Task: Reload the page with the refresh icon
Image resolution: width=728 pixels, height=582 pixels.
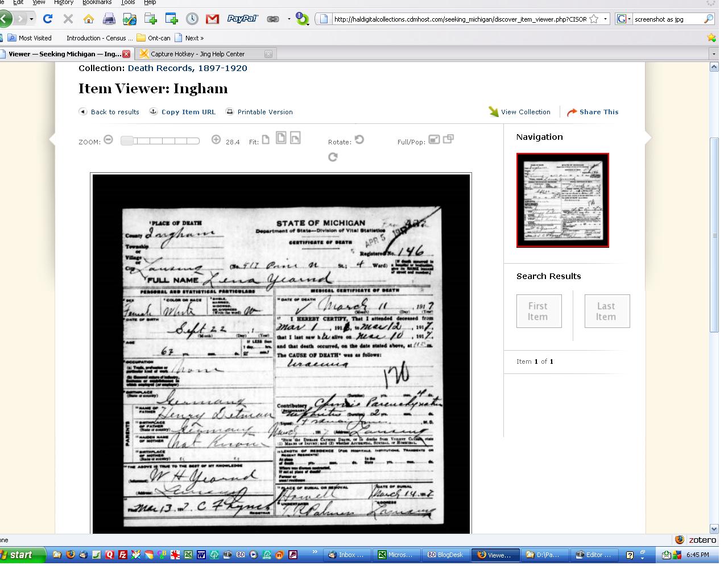Action: click(x=48, y=19)
